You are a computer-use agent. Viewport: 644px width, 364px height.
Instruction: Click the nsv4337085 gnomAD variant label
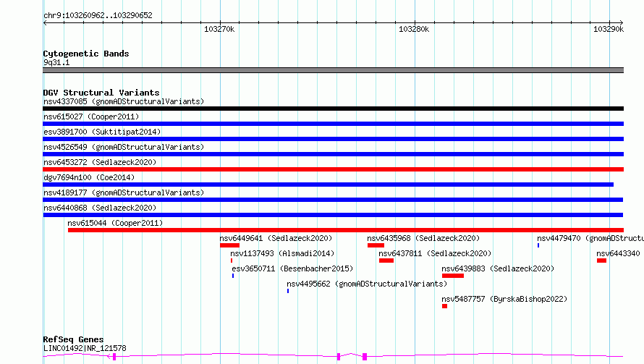click(124, 101)
